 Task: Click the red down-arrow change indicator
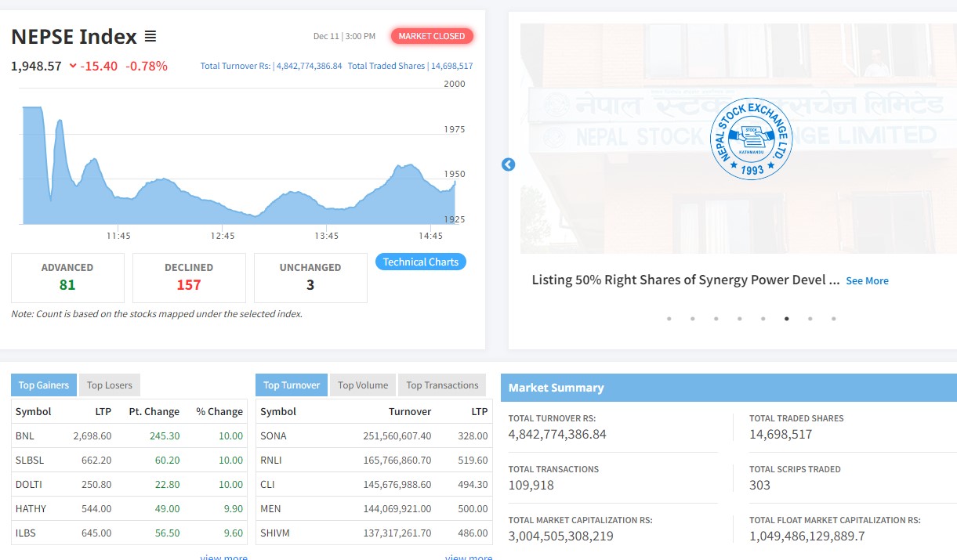[73, 66]
